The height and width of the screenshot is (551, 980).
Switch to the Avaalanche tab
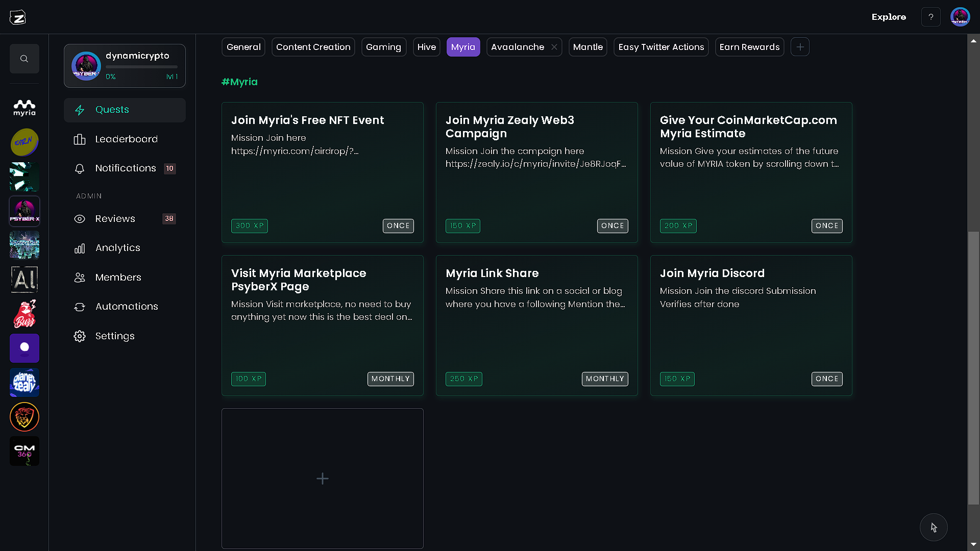tap(518, 47)
